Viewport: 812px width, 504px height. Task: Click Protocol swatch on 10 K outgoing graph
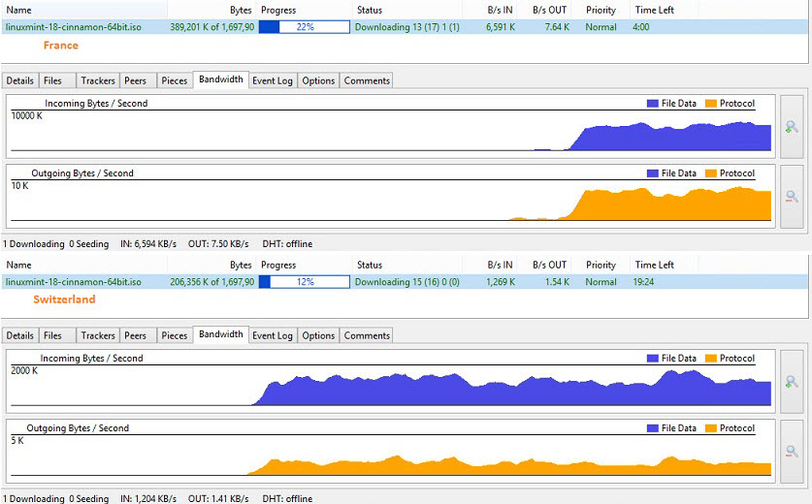click(711, 173)
